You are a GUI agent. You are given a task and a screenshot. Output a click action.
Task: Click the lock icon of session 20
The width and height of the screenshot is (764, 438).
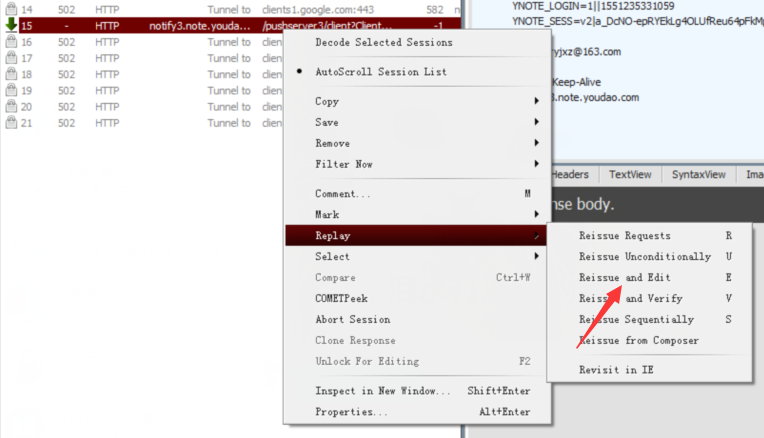pos(11,106)
